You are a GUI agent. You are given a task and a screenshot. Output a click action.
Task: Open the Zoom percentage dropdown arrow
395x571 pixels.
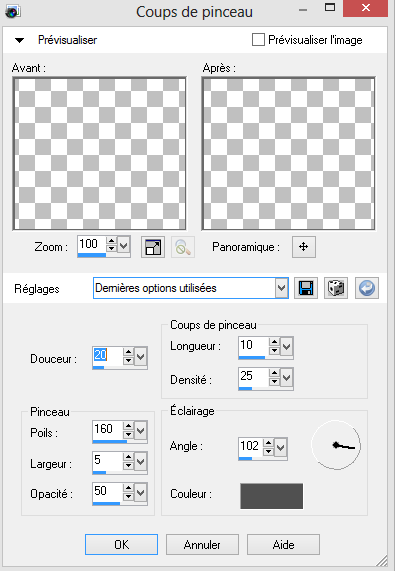tap(124, 245)
